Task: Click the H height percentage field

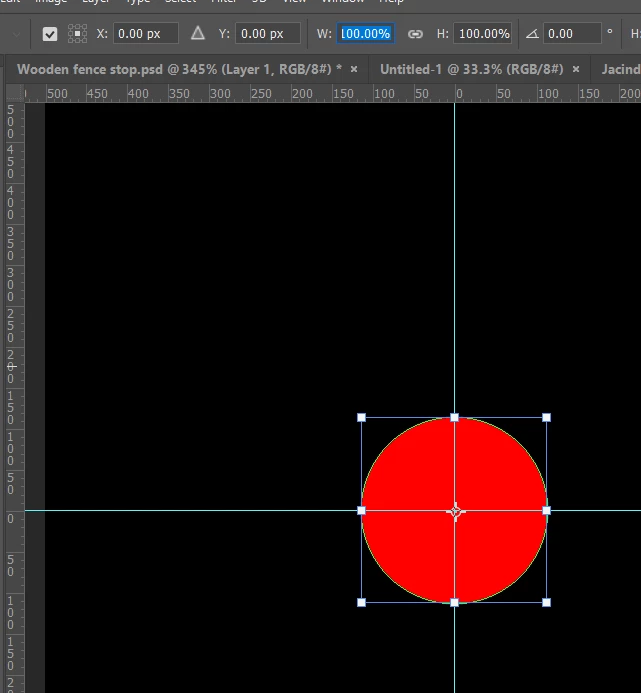Action: [483, 34]
